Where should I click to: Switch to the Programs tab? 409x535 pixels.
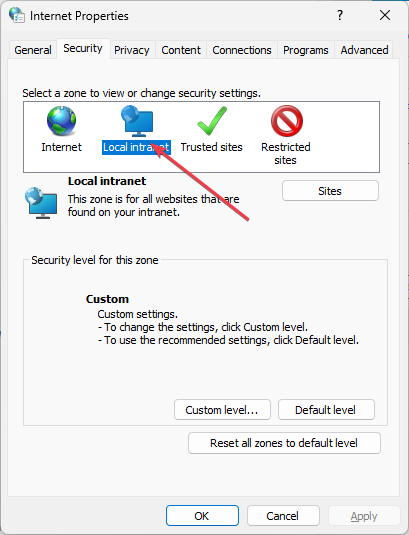coord(306,50)
